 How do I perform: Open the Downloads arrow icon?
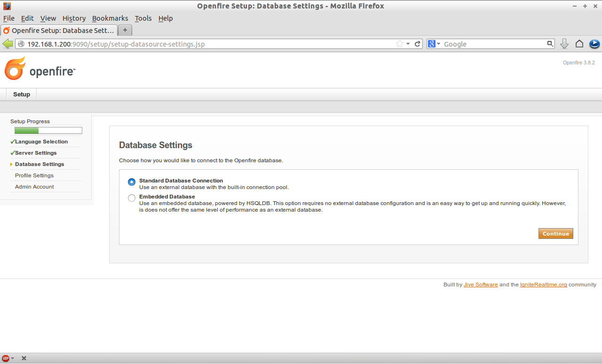click(x=564, y=44)
